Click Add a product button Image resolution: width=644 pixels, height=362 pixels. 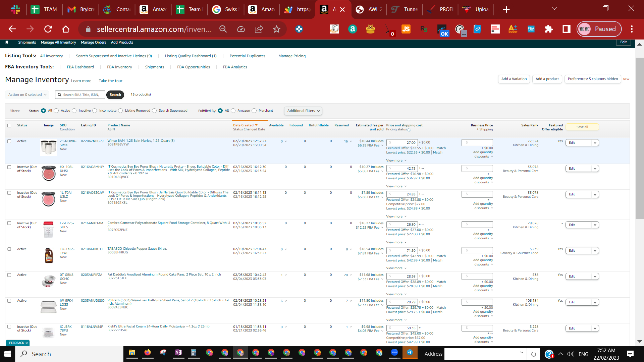point(547,79)
